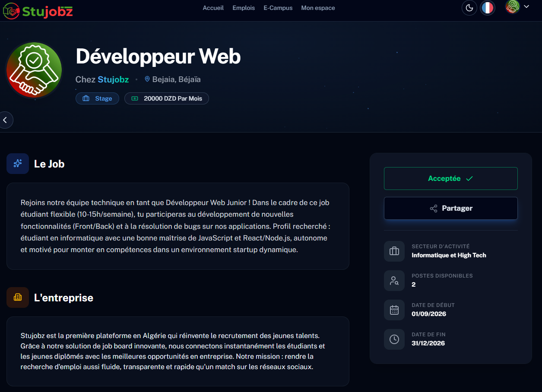
Task: Open the Stujobz company link
Action: coord(113,79)
